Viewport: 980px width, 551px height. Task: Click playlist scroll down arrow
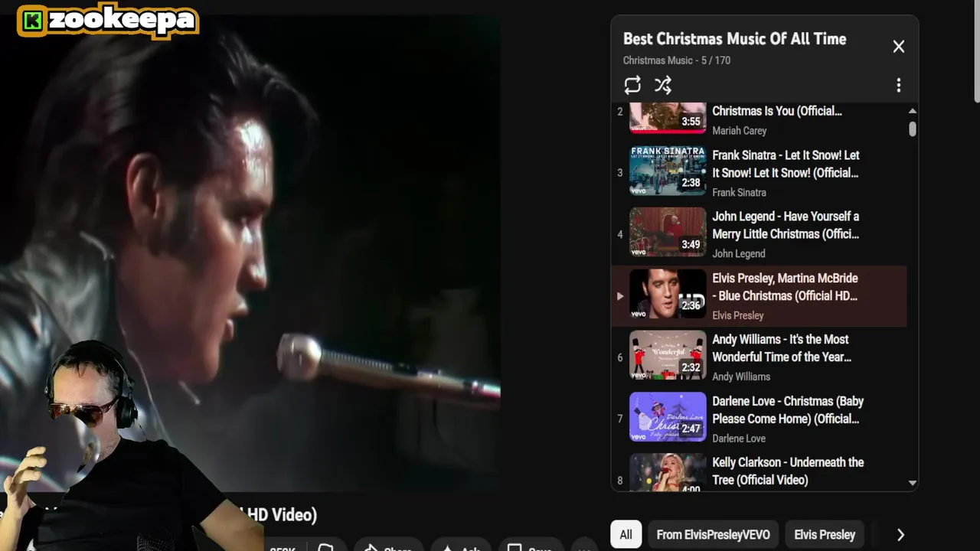tap(912, 483)
